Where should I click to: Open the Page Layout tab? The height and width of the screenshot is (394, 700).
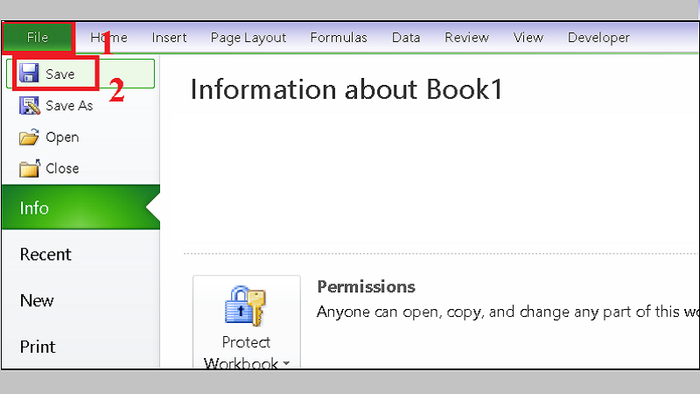tap(248, 37)
